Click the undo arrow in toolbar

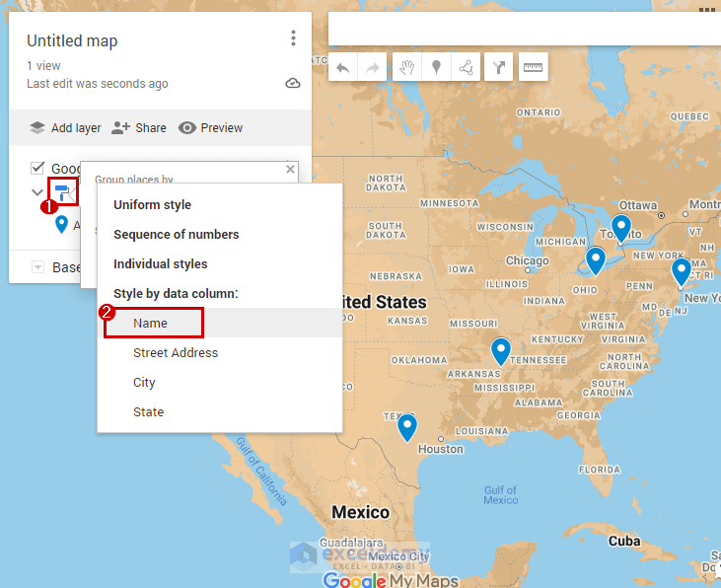(342, 67)
